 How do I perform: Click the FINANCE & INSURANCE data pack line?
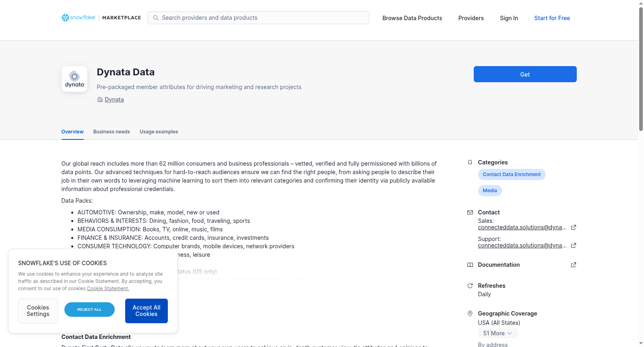(x=173, y=238)
